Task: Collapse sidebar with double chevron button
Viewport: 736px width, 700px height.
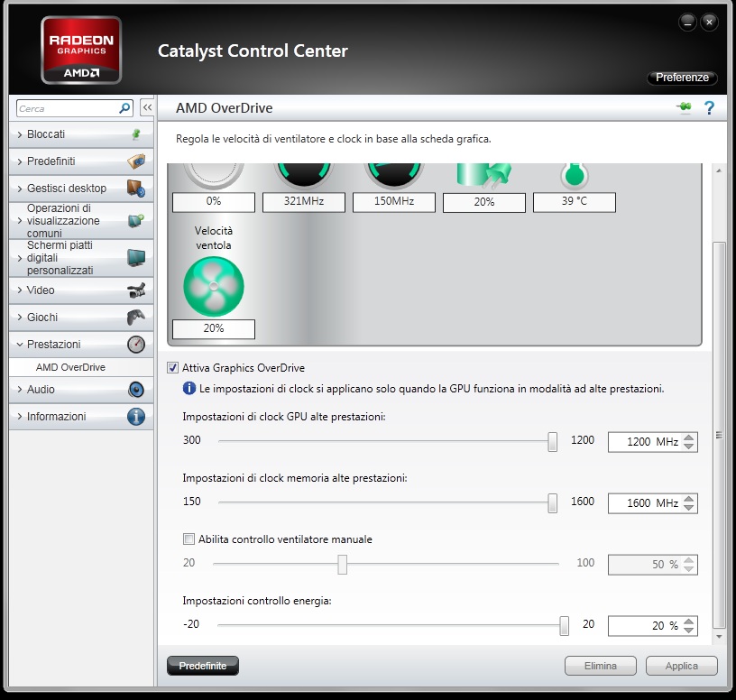Action: coord(147,108)
